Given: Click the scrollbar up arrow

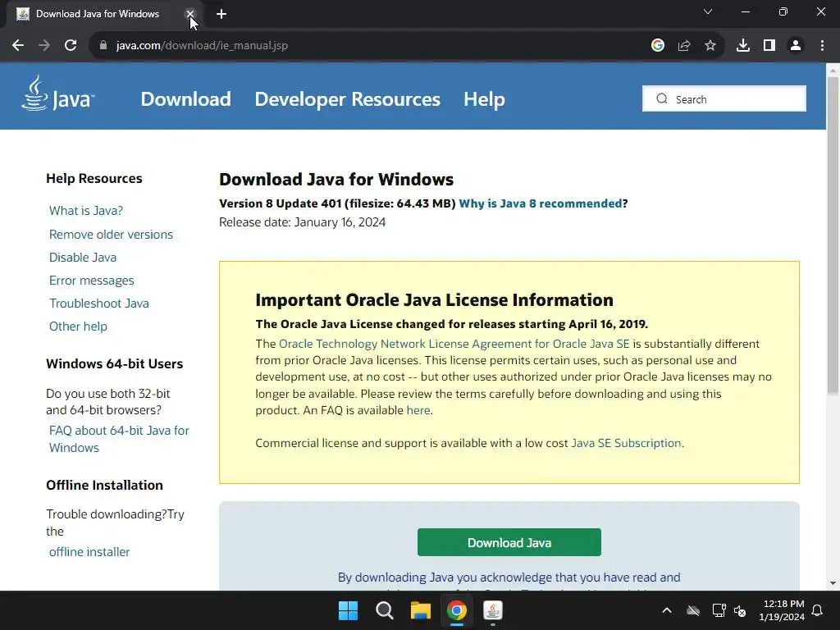Looking at the screenshot, I should click(x=833, y=71).
